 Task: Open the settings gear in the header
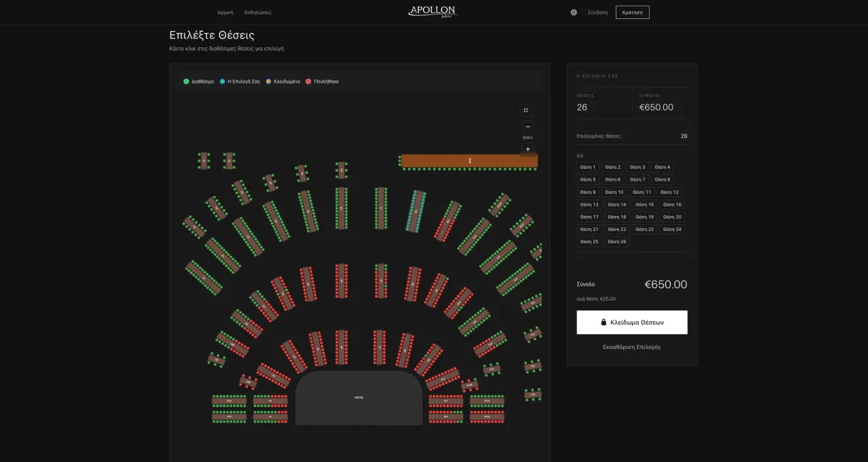click(574, 12)
